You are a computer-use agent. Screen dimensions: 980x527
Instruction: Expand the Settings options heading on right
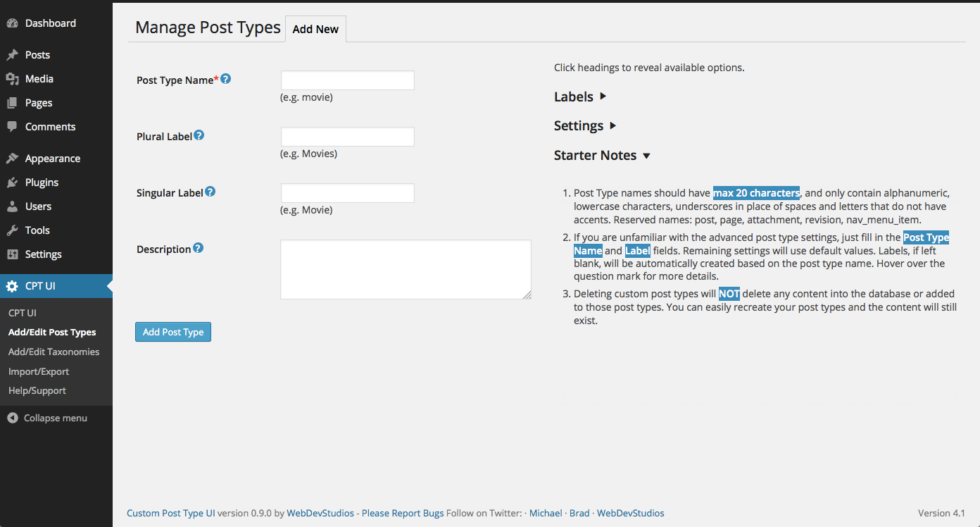[x=585, y=126]
